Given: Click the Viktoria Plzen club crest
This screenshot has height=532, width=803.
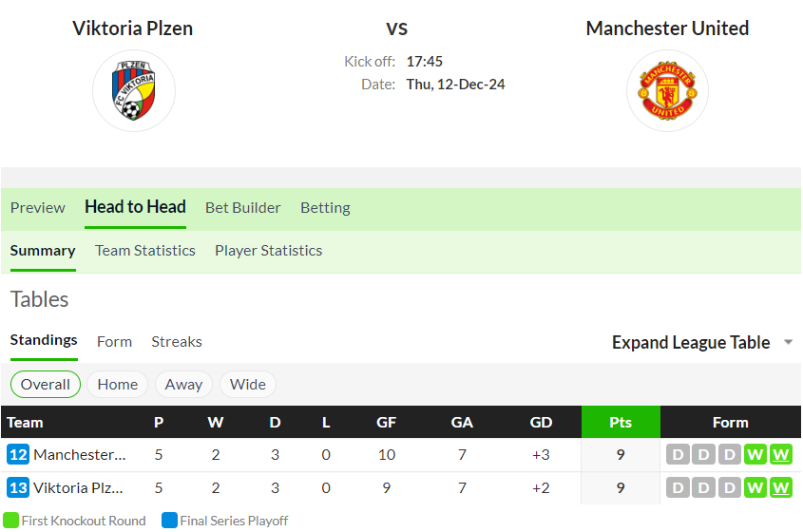Looking at the screenshot, I should [x=134, y=90].
